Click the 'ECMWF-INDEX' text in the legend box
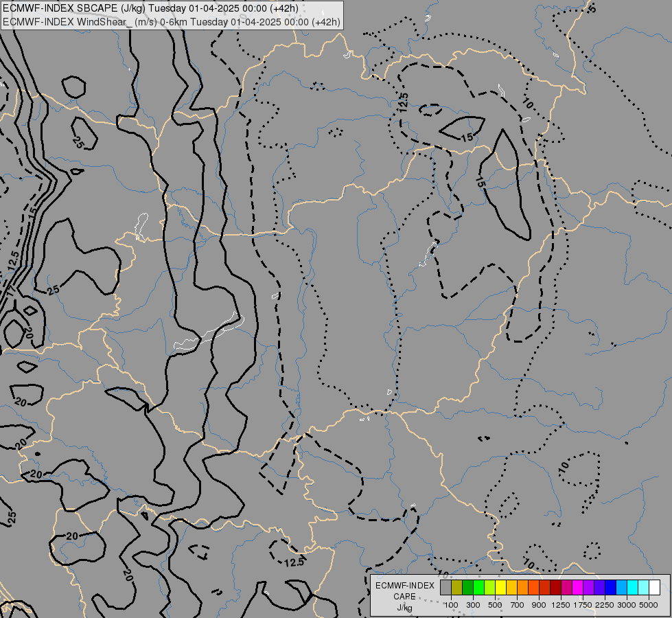672x618 pixels. click(404, 586)
